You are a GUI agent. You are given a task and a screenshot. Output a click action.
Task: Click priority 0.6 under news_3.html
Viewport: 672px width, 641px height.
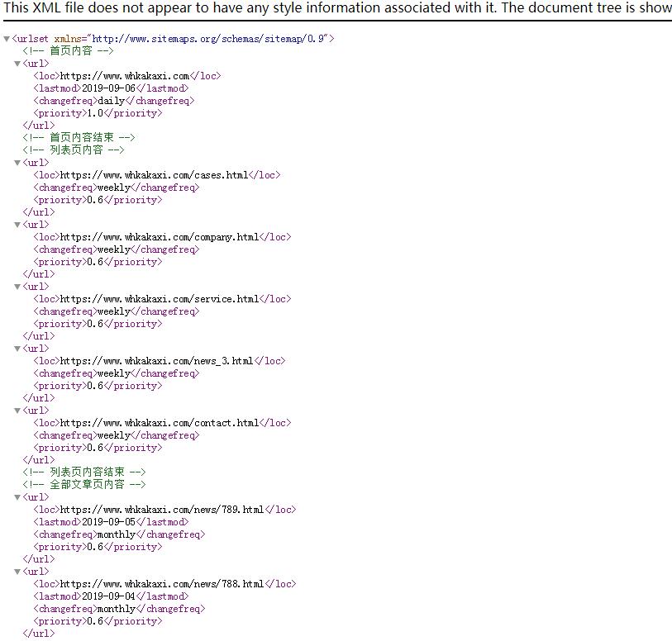click(x=95, y=386)
